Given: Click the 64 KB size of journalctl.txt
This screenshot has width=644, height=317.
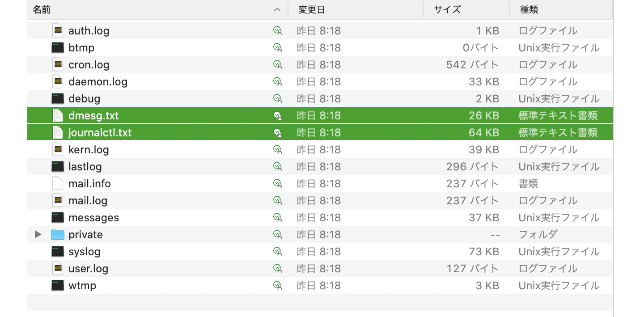Looking at the screenshot, I should tap(484, 133).
